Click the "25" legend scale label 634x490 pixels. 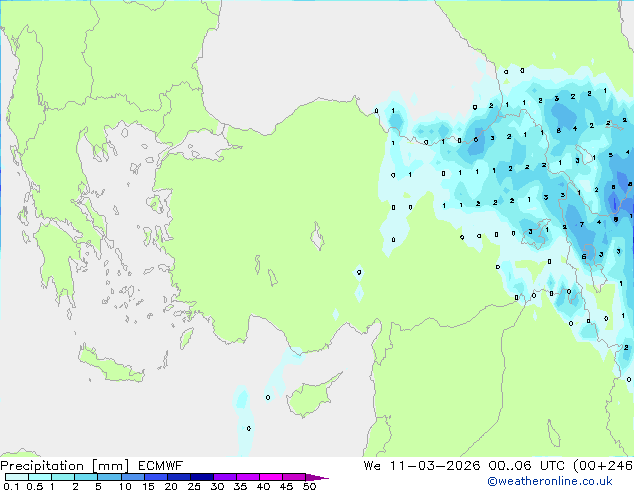coord(194,486)
